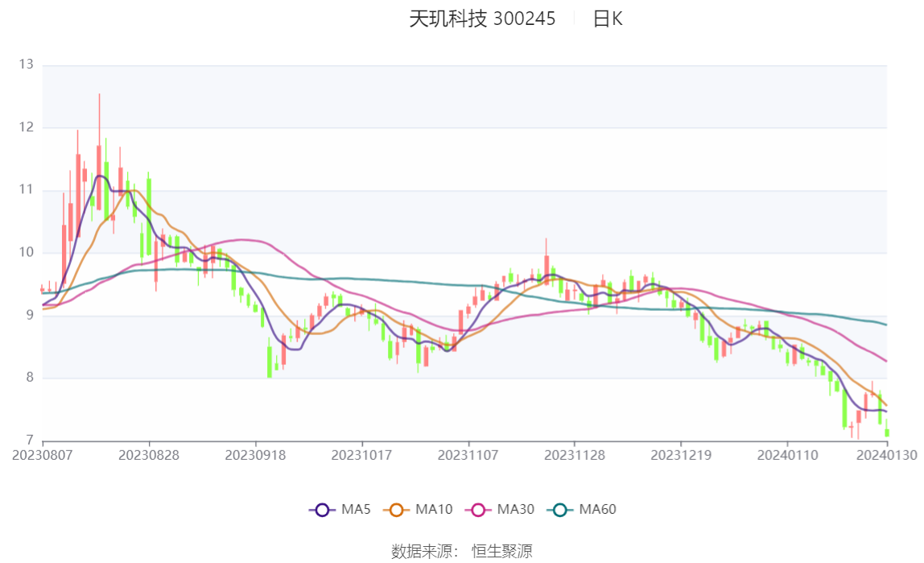Click the last green candlestick at 20240130
This screenshot has height=563, width=924.
(x=887, y=433)
